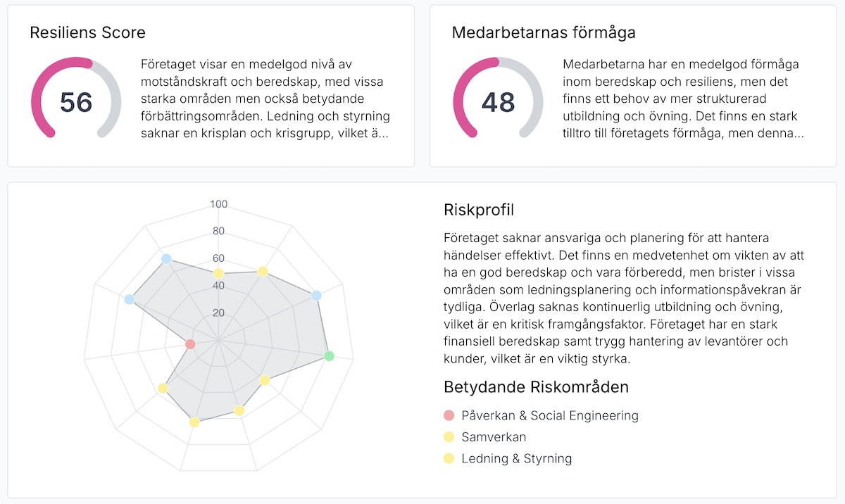Click the red data point near the radar center
This screenshot has height=504, width=845.
pyautogui.click(x=190, y=344)
